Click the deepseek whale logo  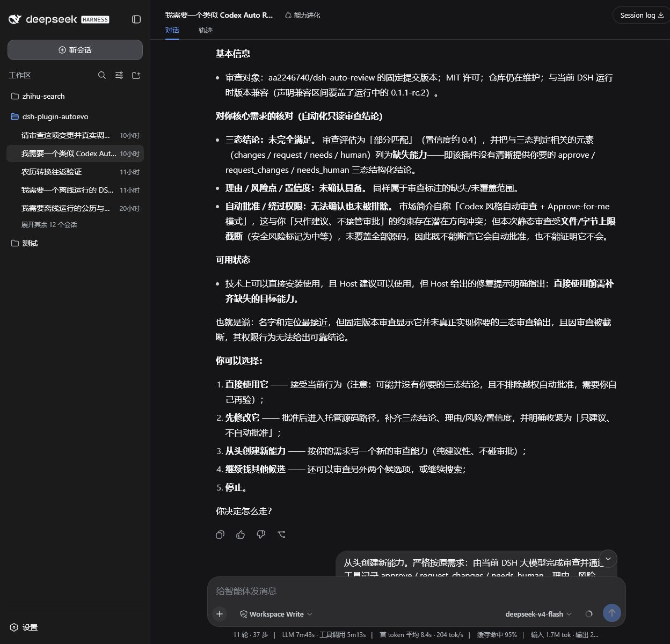click(x=15, y=19)
